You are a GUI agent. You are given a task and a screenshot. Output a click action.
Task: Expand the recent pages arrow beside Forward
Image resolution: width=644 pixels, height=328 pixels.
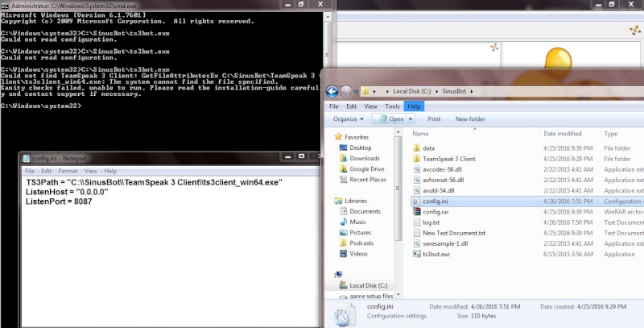tap(356, 92)
